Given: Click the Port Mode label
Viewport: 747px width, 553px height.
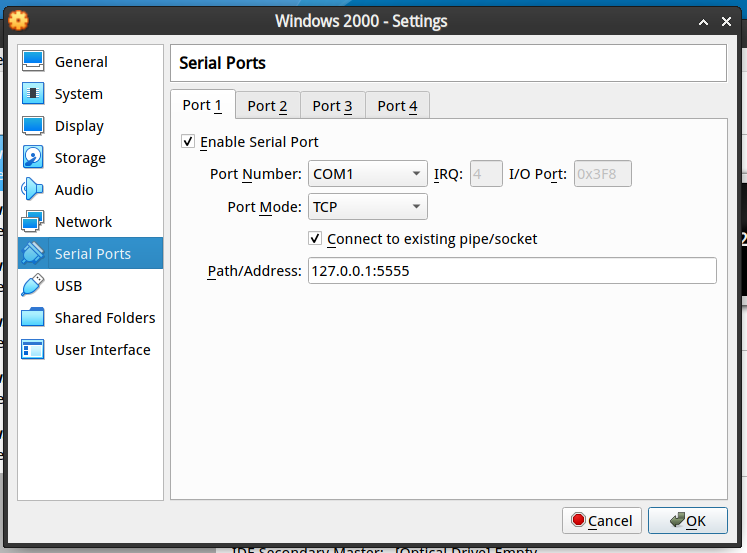Looking at the screenshot, I should (x=264, y=207).
